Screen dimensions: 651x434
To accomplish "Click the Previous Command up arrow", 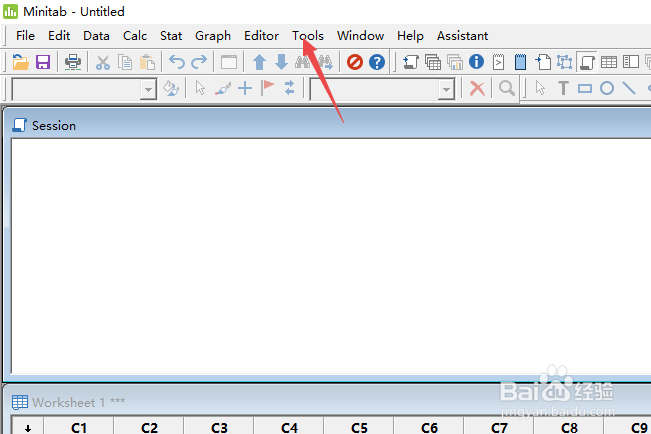I will pos(259,62).
